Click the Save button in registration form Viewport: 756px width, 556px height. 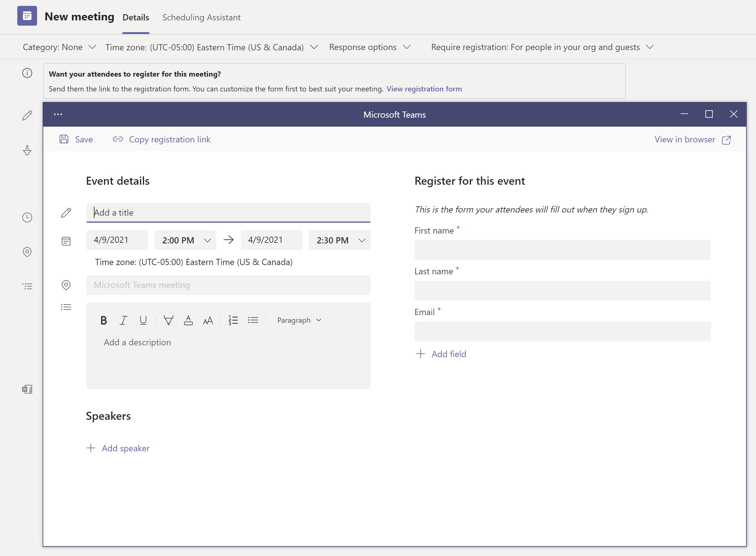pyautogui.click(x=76, y=139)
